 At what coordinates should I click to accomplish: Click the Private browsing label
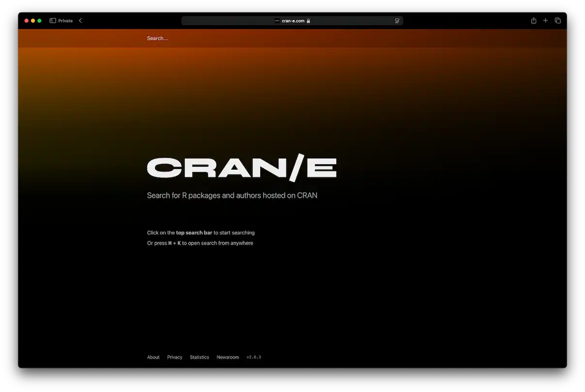[x=65, y=21]
